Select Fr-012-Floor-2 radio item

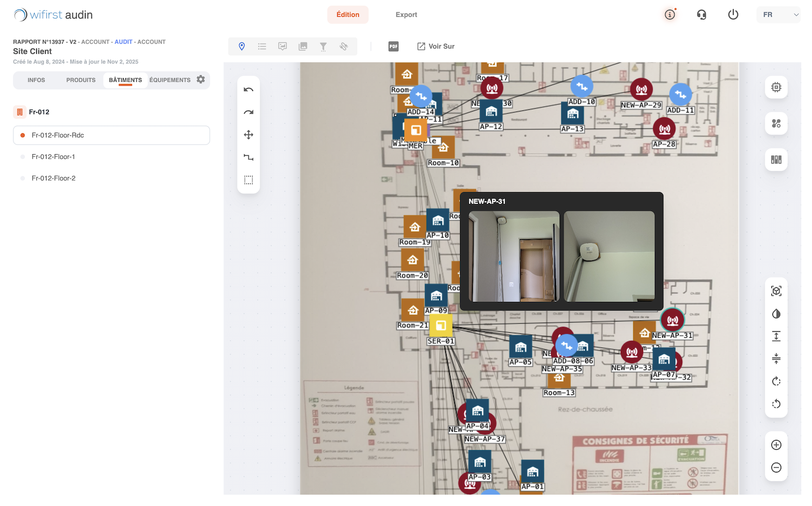pyautogui.click(x=112, y=178)
